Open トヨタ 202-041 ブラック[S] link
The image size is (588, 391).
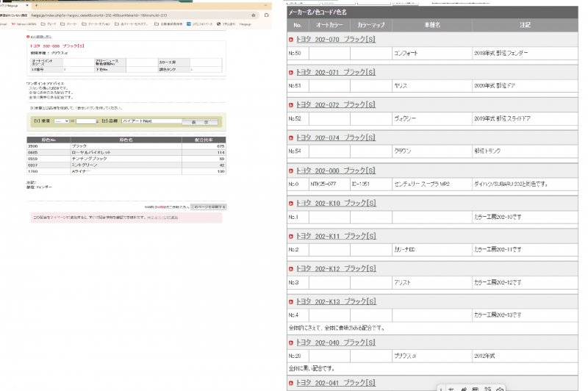(336, 383)
